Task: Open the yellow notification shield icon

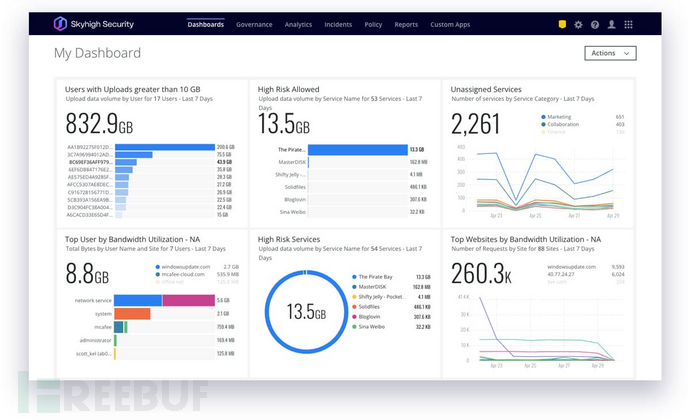Action: (x=563, y=23)
